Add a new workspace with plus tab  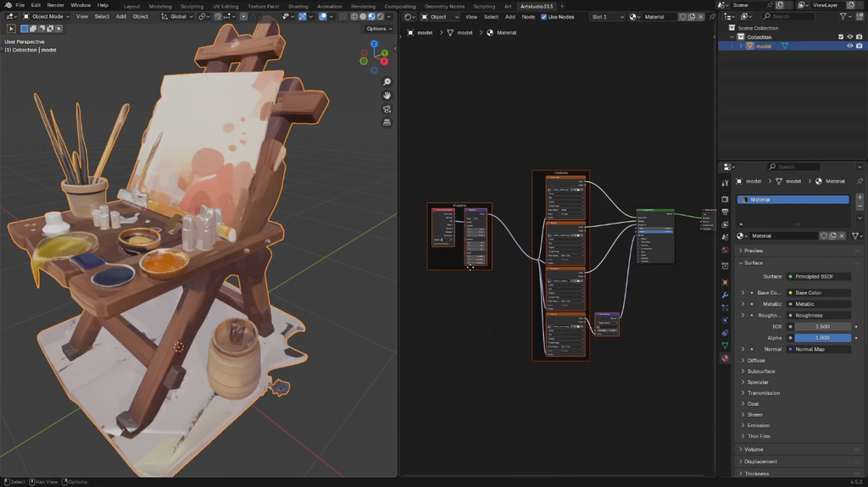562,6
